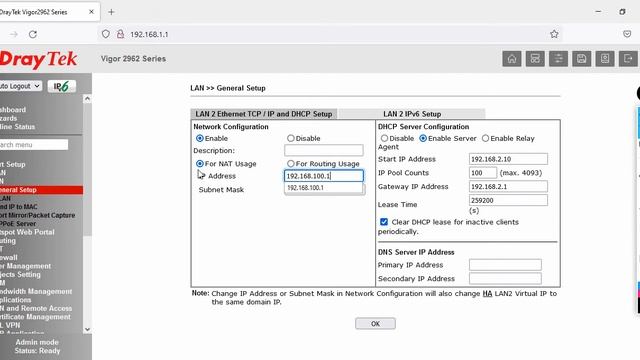This screenshot has width=640, height=360.
Task: Open VPN and Remote Access menu
Action: 36,308
